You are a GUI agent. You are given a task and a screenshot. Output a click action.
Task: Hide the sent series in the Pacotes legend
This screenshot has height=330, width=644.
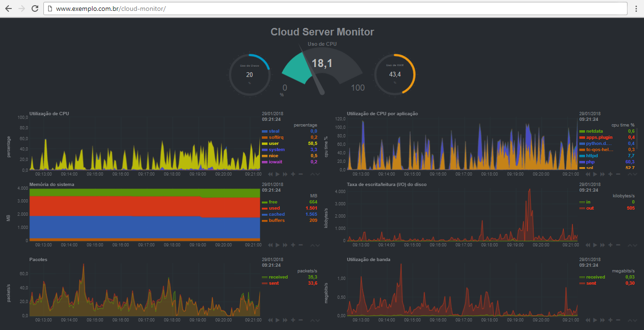274,283
